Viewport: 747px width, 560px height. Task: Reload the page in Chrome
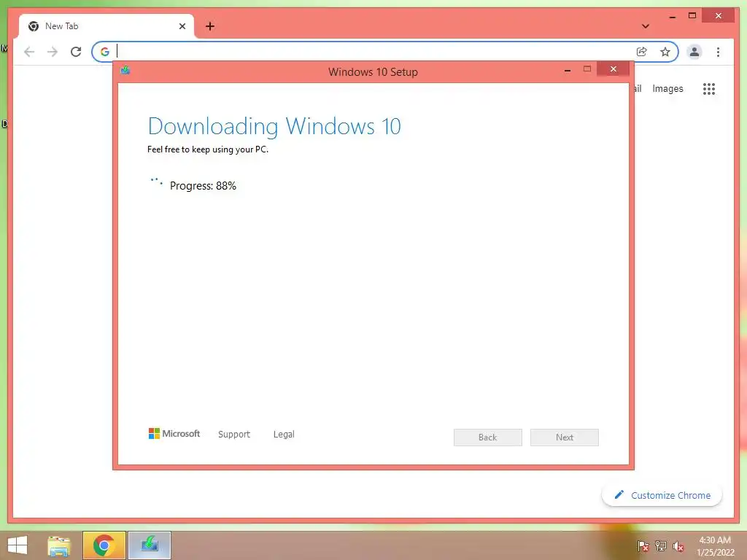click(x=76, y=52)
